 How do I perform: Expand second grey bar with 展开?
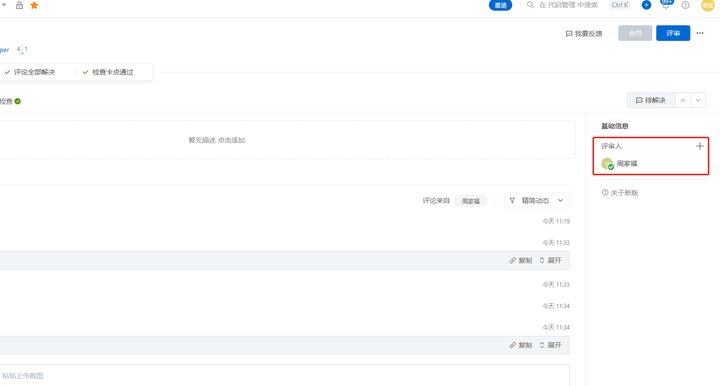pyautogui.click(x=550, y=345)
